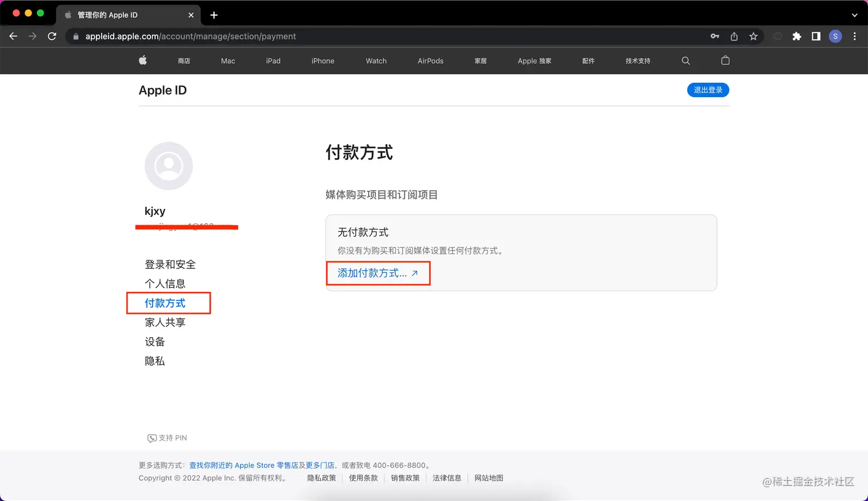Click 查找你附近的 Apple Store 零售店 link
868x501 pixels.
coord(243,465)
